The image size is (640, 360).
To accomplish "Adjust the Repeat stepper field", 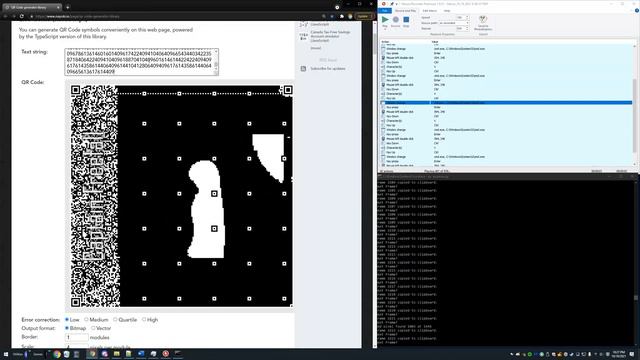I will click(462, 29).
